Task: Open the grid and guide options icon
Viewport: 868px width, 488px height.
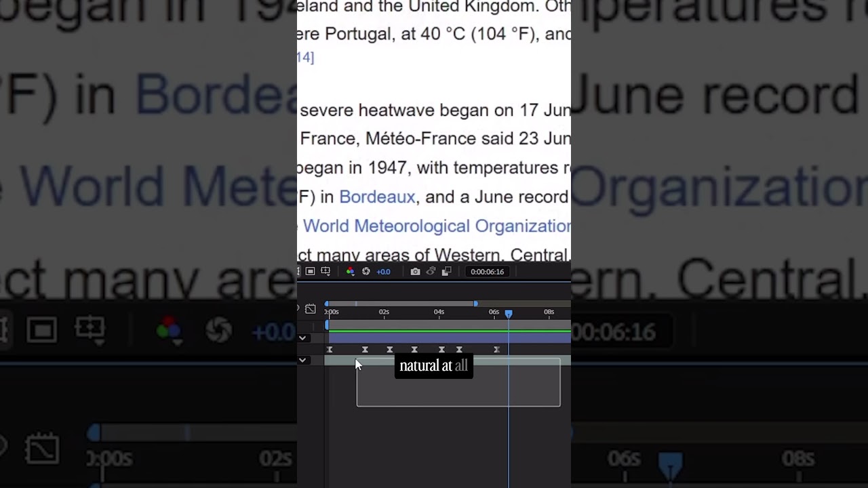Action: 325,271
